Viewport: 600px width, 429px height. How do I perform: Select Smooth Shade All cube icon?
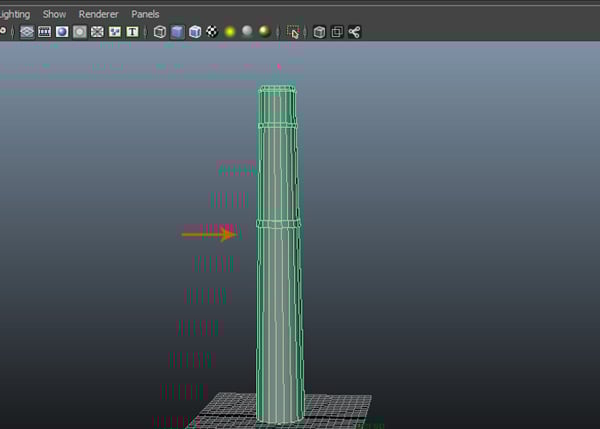[x=177, y=32]
